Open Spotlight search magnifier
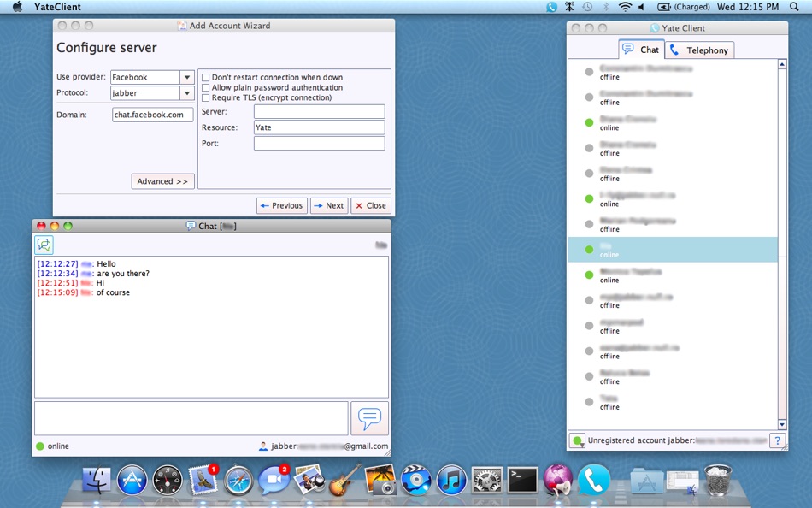 794,7
